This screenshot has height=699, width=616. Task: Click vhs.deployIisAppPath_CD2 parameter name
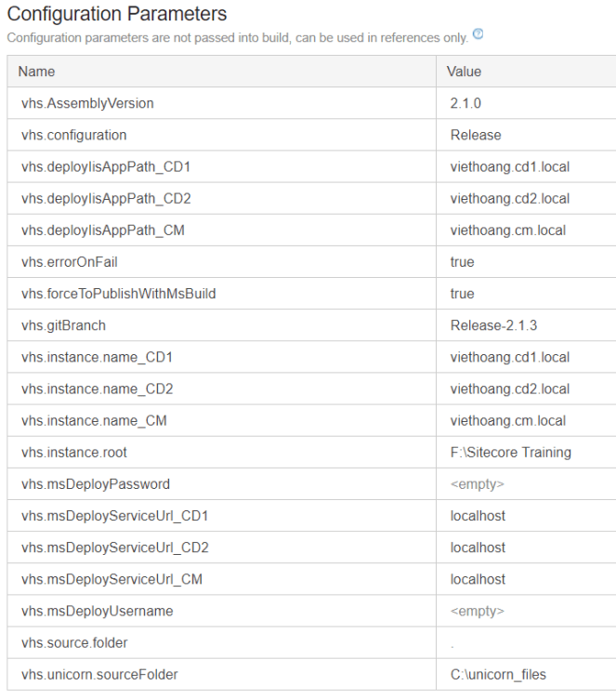point(106,198)
